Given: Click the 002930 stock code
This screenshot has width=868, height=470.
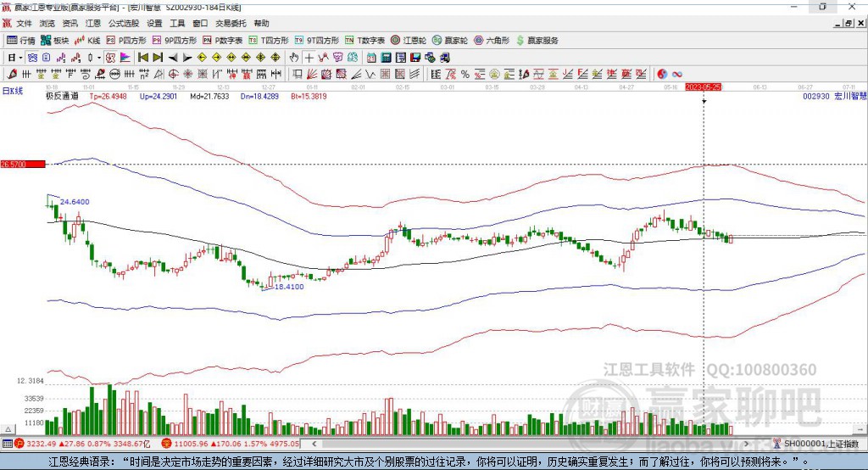Looking at the screenshot, I should 816,96.
